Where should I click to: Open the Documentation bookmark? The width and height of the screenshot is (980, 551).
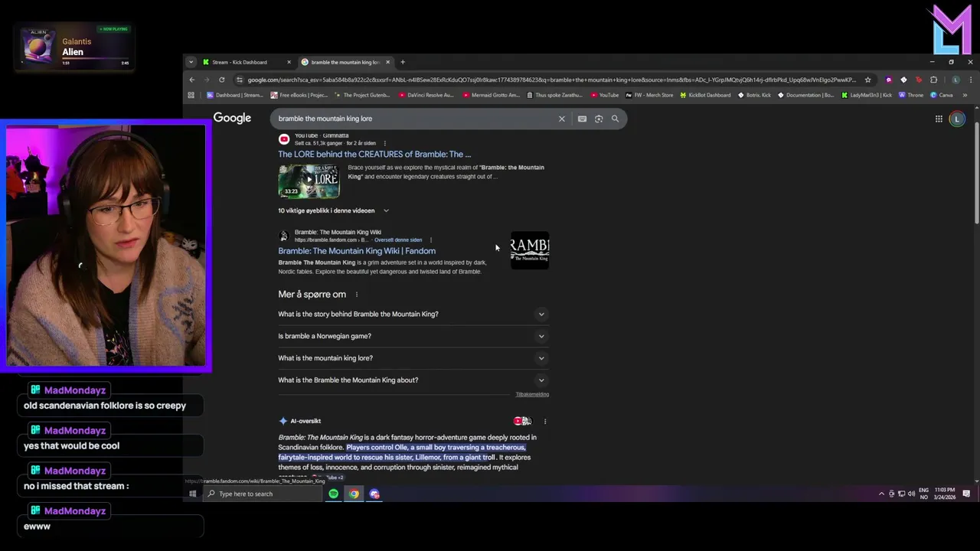point(806,95)
